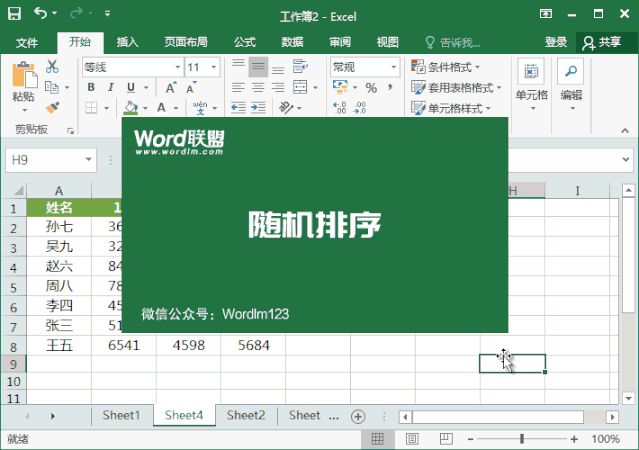This screenshot has height=450, width=639.
Task: Toggle align text left
Action: 238,87
